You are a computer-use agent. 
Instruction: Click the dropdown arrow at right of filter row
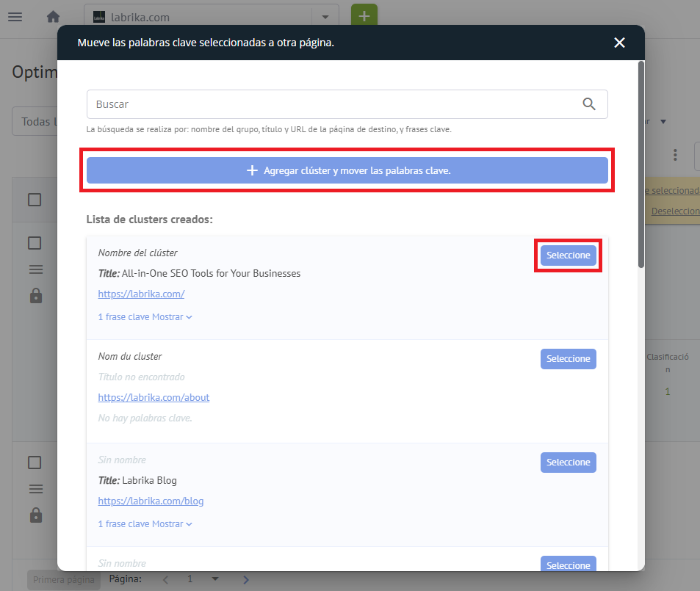[x=663, y=121]
